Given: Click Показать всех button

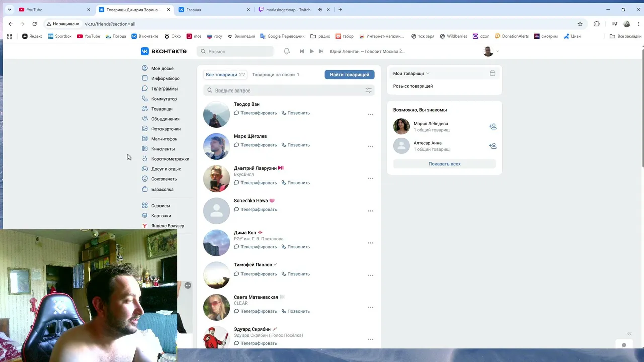Looking at the screenshot, I should point(444,164).
